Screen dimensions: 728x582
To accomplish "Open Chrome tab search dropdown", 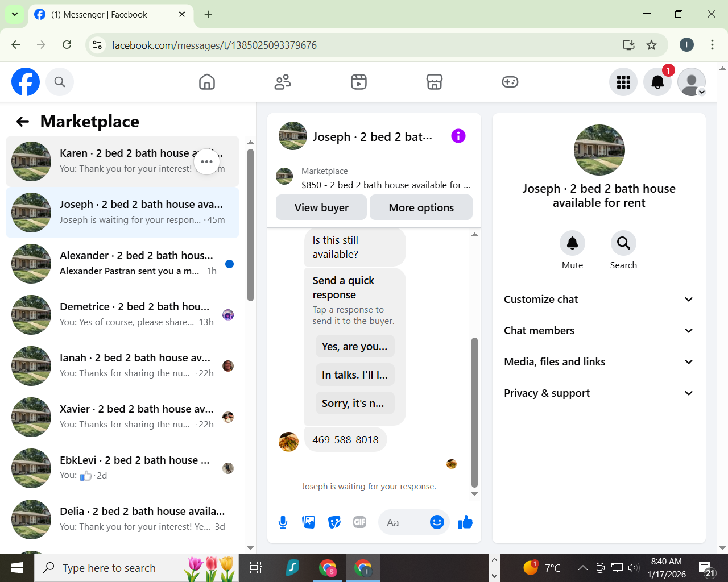I will pos(14,14).
